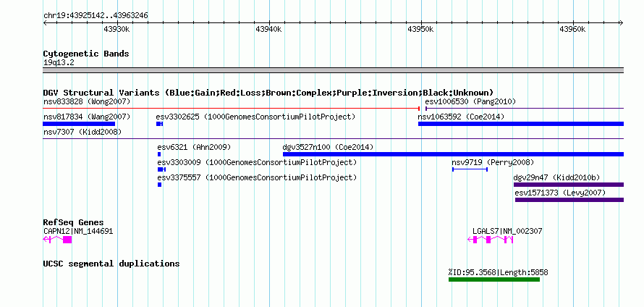Click the %ID:95.3568|Length:5858 label
644x307 pixels.
pos(499,272)
